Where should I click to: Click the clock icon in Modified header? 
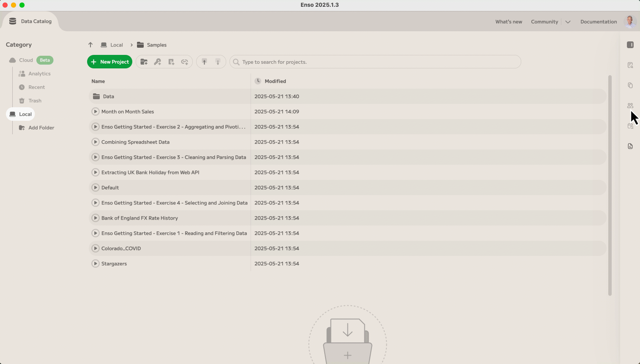click(258, 81)
